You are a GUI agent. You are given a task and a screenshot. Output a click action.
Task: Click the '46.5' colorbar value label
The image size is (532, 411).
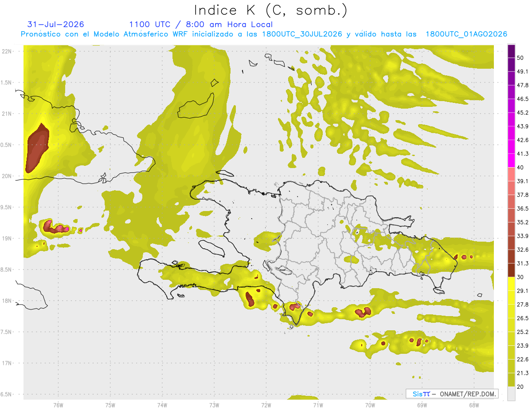[x=523, y=99]
